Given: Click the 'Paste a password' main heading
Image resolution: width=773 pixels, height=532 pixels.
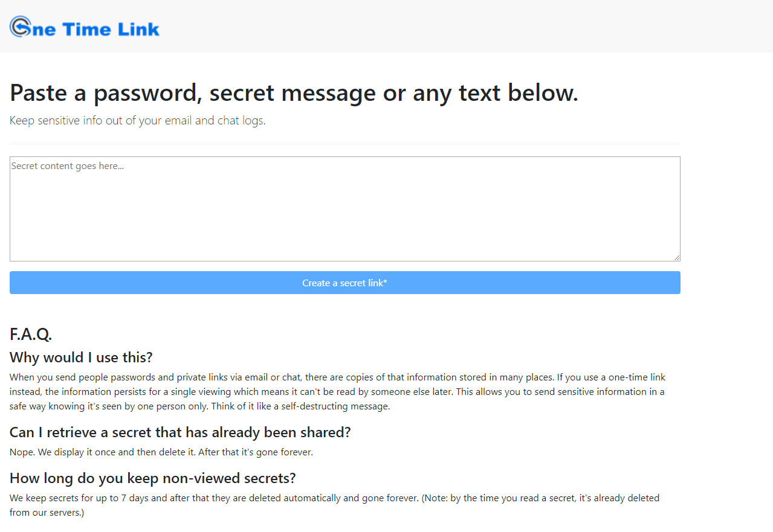Looking at the screenshot, I should tap(294, 92).
